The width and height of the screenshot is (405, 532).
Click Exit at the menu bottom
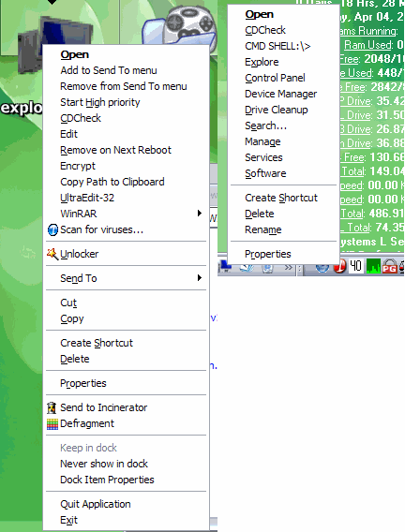[126, 520]
